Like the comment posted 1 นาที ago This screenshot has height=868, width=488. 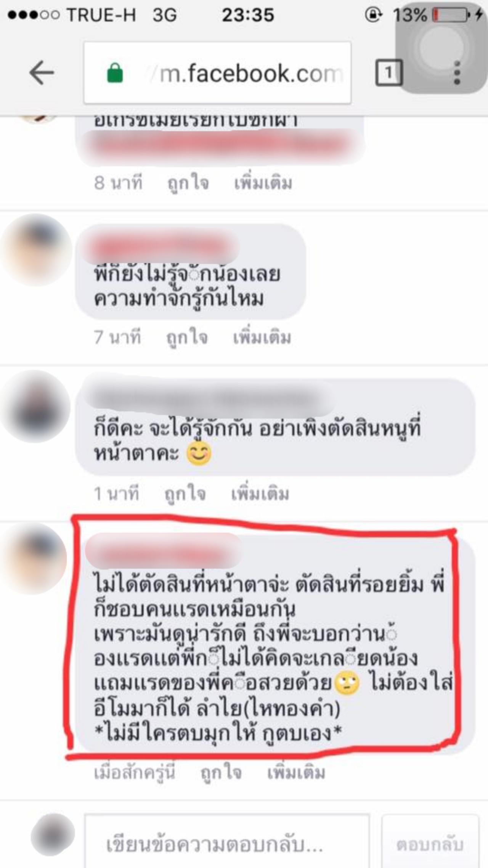pyautogui.click(x=185, y=493)
